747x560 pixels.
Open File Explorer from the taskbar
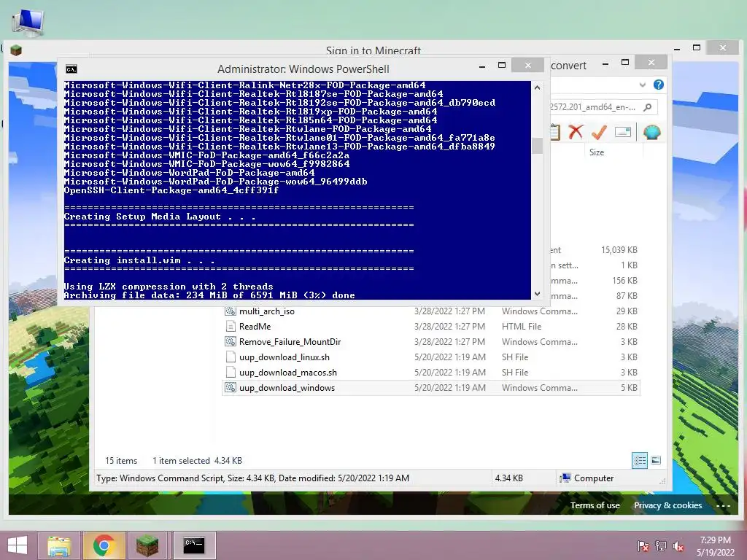coord(59,545)
